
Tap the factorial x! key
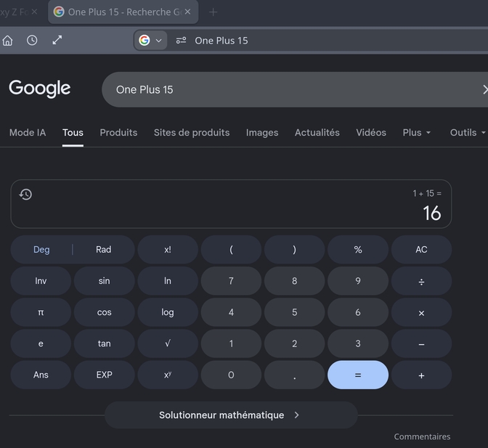tap(168, 250)
